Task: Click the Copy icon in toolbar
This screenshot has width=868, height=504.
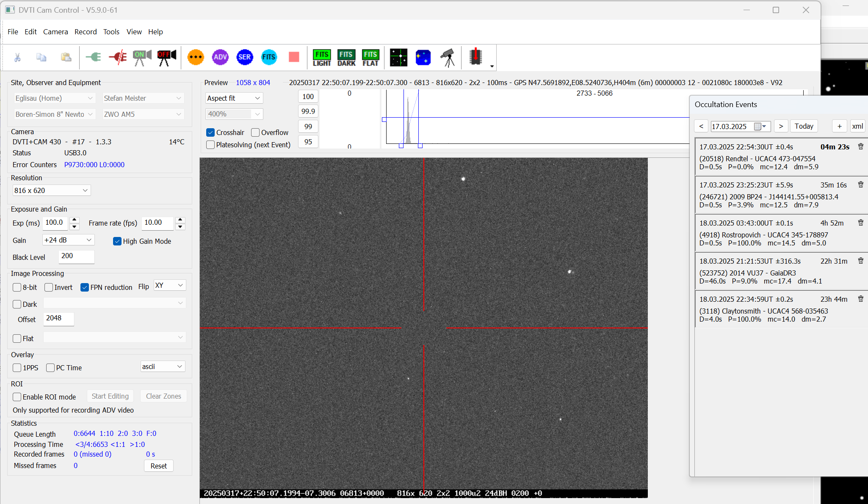Action: (41, 57)
